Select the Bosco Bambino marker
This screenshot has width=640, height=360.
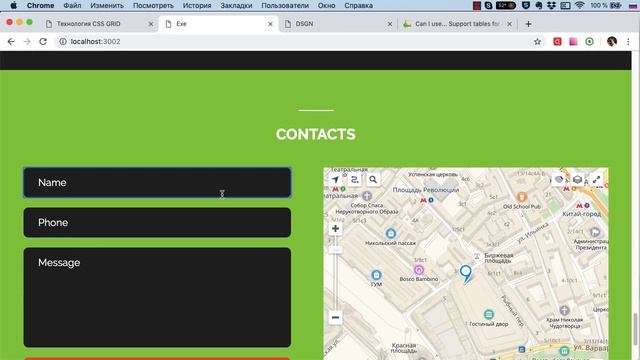coord(418,270)
